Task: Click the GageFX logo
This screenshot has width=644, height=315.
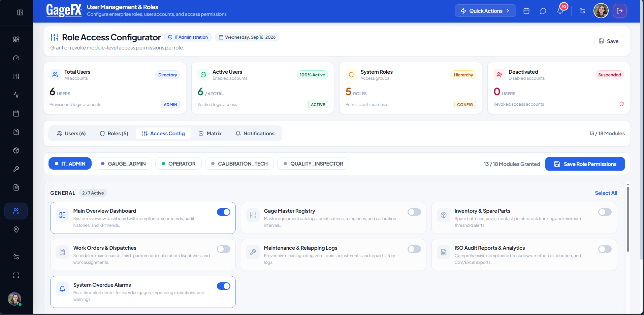Action: (x=64, y=10)
